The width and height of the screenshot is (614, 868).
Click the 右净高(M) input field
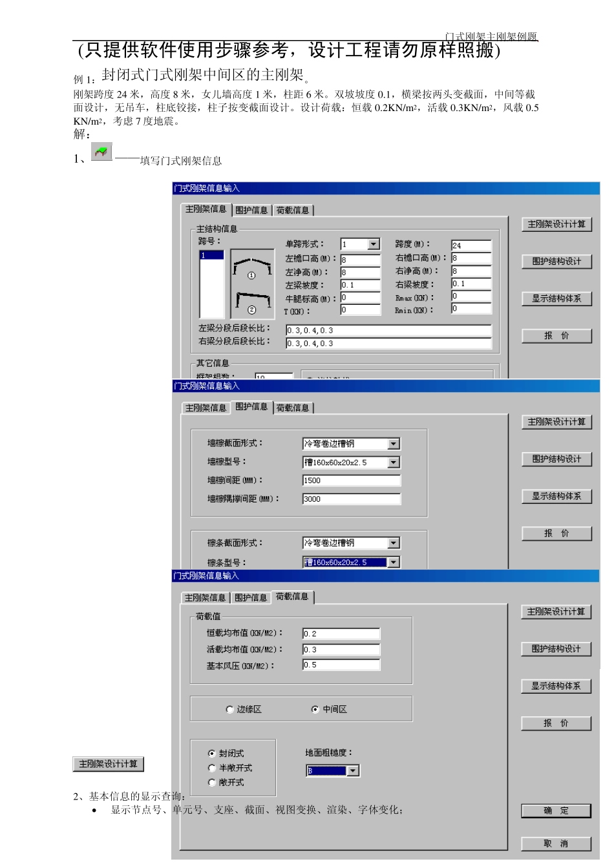tap(471, 271)
